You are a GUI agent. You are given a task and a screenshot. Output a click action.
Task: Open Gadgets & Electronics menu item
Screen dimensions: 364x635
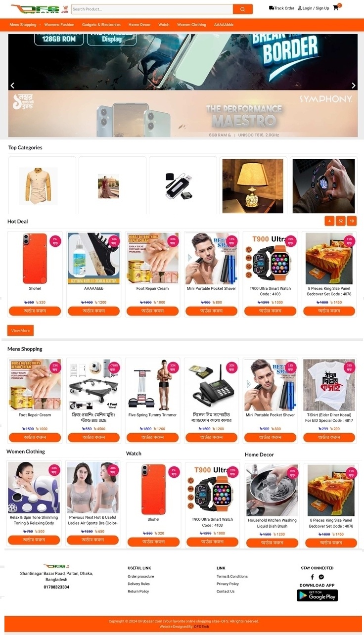pos(101,25)
